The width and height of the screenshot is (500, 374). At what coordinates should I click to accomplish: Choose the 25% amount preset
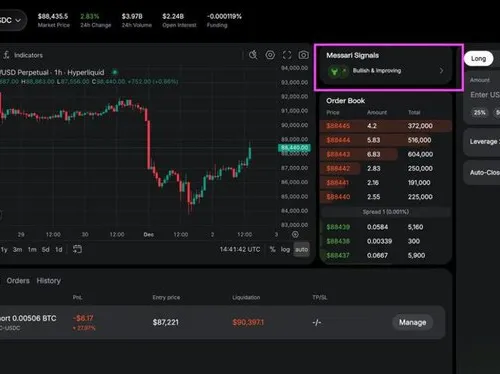[479, 113]
